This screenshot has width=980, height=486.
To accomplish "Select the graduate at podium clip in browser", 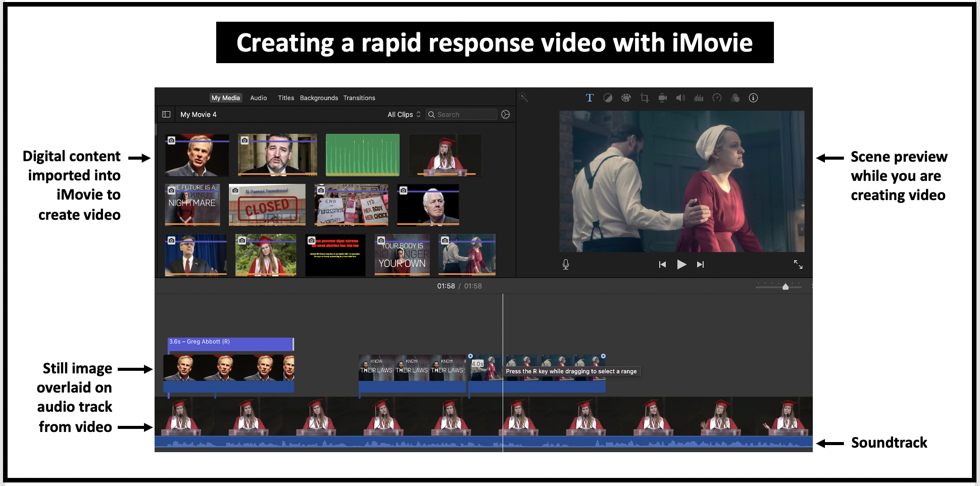I will click(x=445, y=155).
